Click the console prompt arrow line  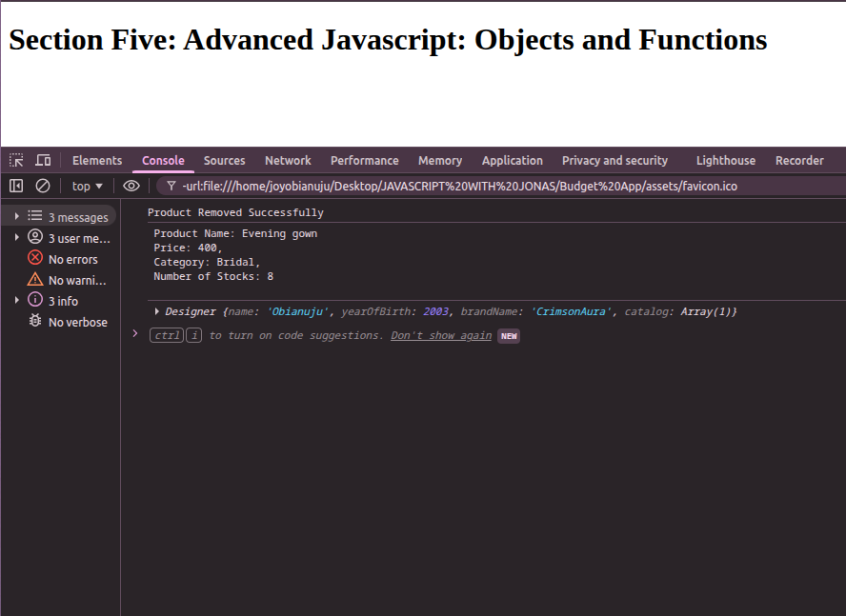[134, 335]
